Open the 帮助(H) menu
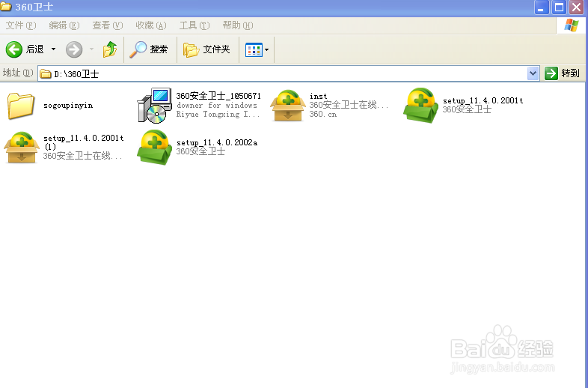The image size is (588, 388). [238, 25]
